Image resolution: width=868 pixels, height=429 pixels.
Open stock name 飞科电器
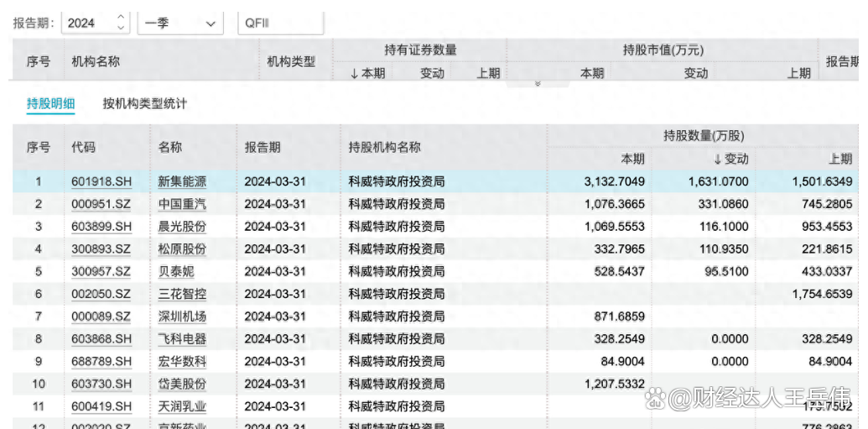pos(182,338)
